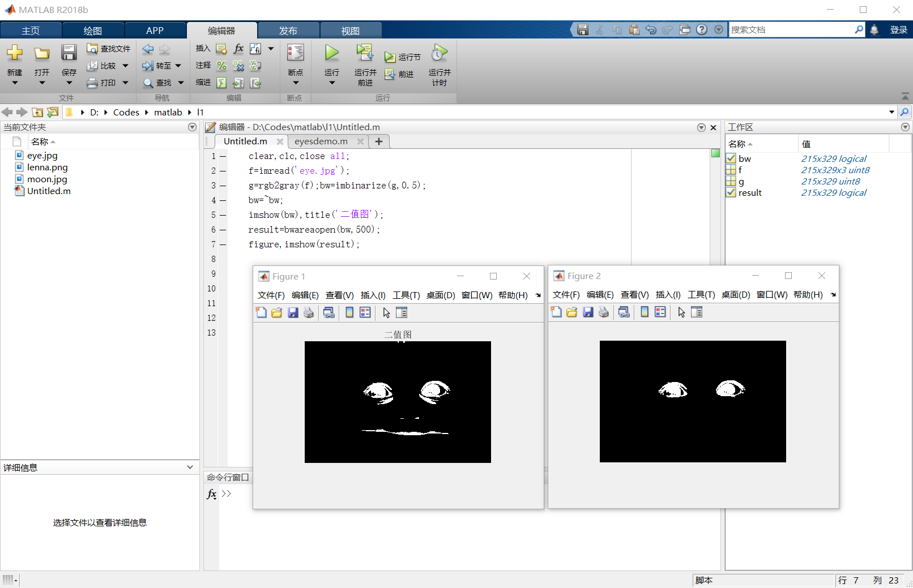913x588 pixels.
Task: Click the 运行并计时 run and time icon
Action: click(440, 53)
